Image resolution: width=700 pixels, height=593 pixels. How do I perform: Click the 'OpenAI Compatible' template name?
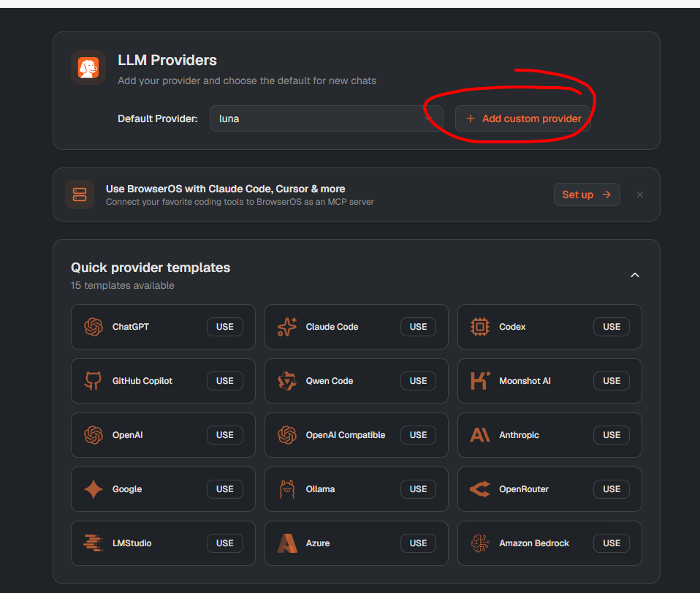[x=346, y=435]
